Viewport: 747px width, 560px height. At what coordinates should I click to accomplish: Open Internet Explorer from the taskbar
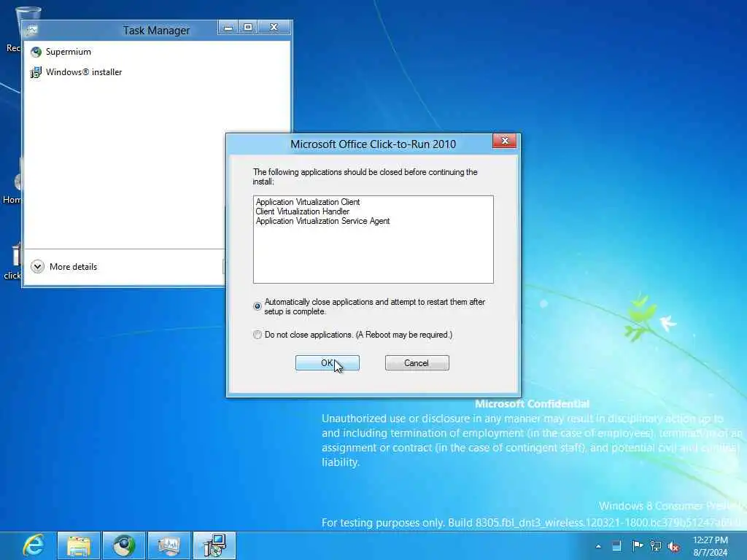coord(34,545)
